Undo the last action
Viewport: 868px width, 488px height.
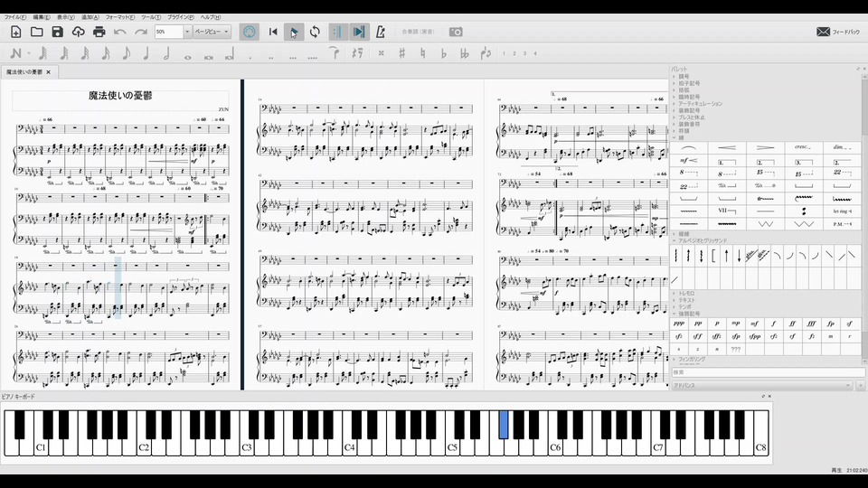click(x=120, y=33)
